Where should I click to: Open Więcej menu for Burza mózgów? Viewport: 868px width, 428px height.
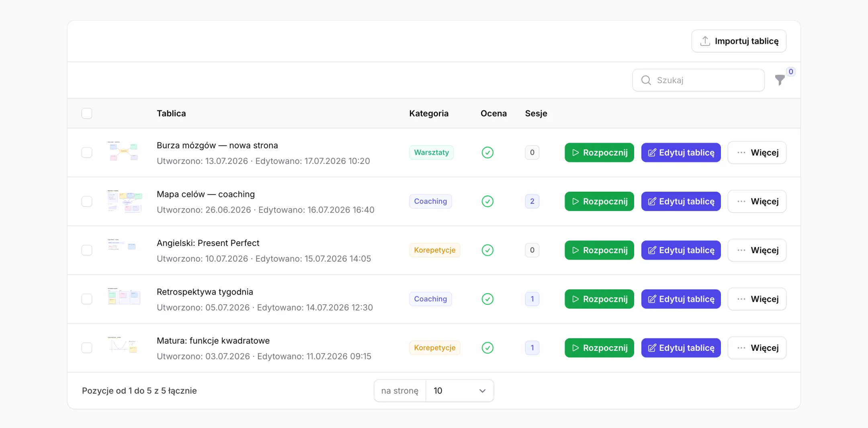(x=757, y=153)
